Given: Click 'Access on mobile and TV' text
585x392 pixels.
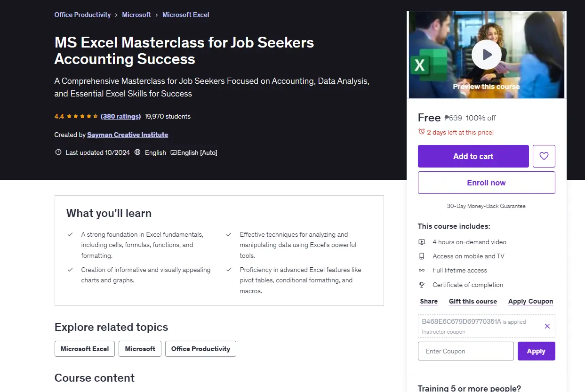Looking at the screenshot, I should [468, 256].
